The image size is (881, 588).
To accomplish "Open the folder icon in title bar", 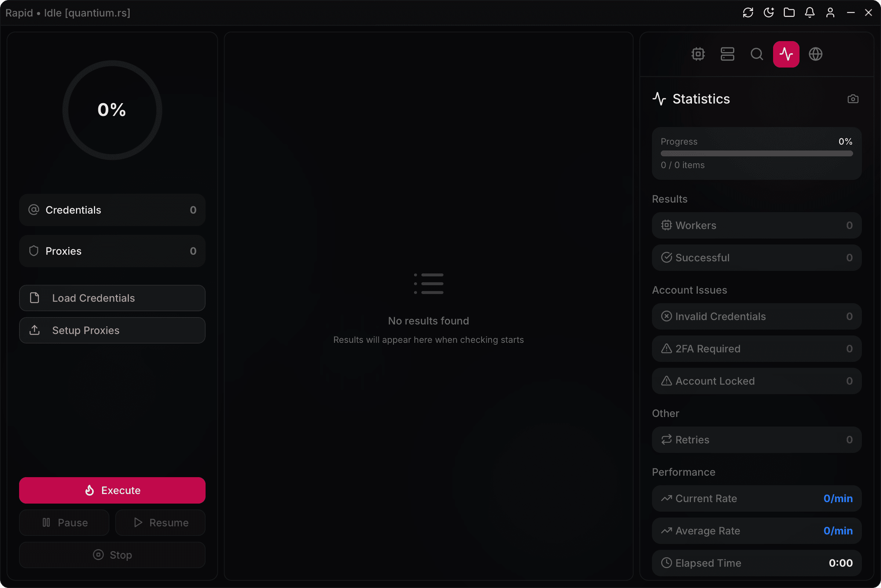I will click(789, 13).
